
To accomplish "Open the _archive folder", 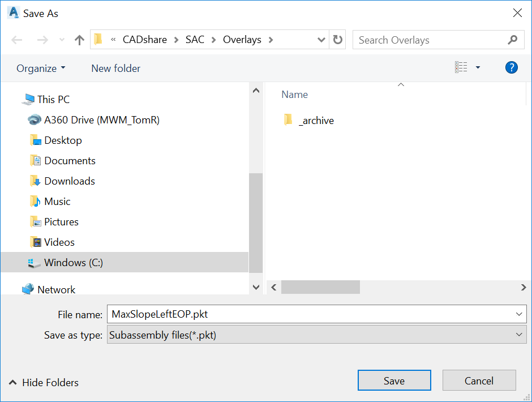I will (x=316, y=120).
